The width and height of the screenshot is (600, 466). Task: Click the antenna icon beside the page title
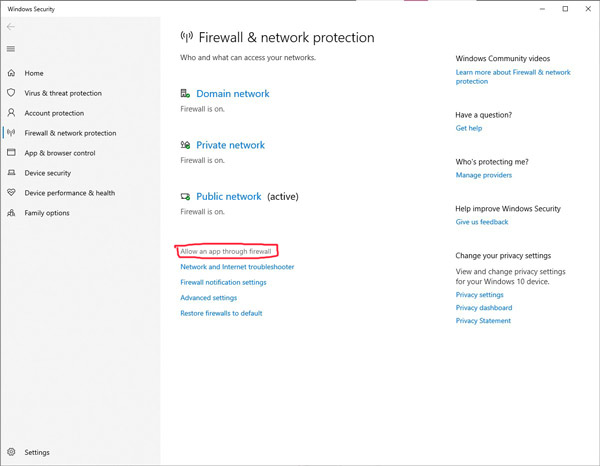tap(187, 37)
